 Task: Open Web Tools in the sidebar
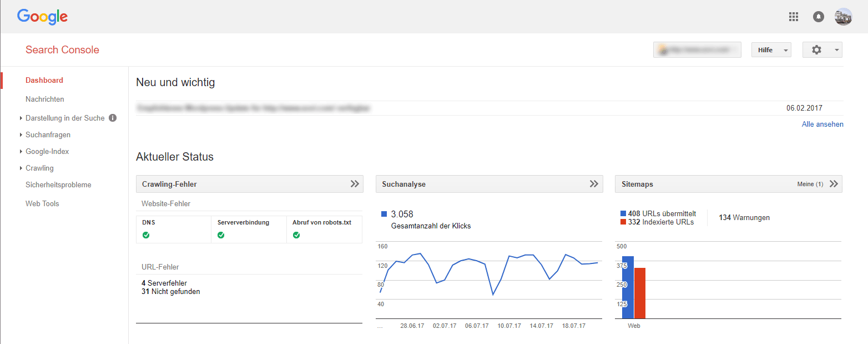[x=42, y=203]
